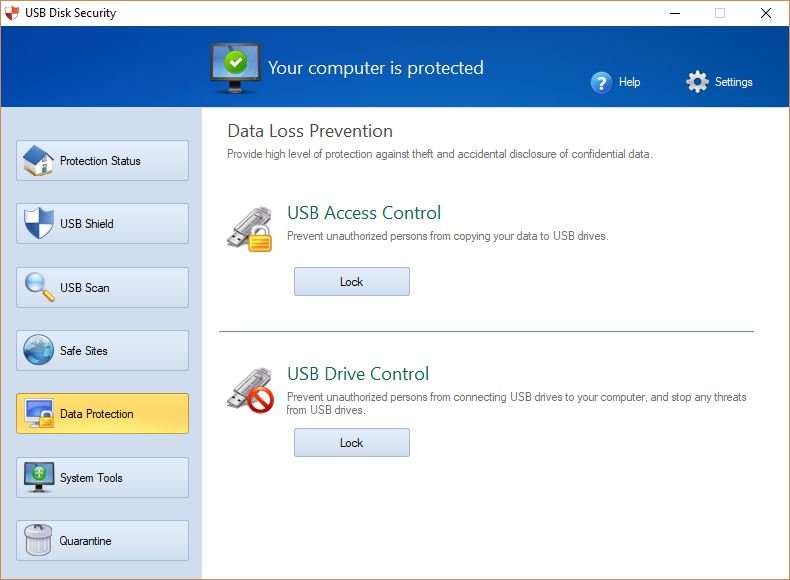Click the blue question mark Help icon
Image resolution: width=790 pixels, height=580 pixels.
coord(601,82)
